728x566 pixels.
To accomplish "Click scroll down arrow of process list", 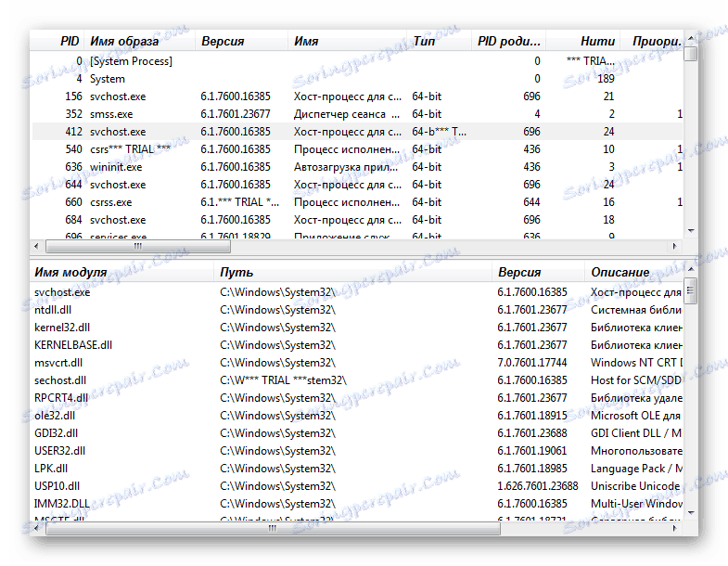I will [x=691, y=231].
